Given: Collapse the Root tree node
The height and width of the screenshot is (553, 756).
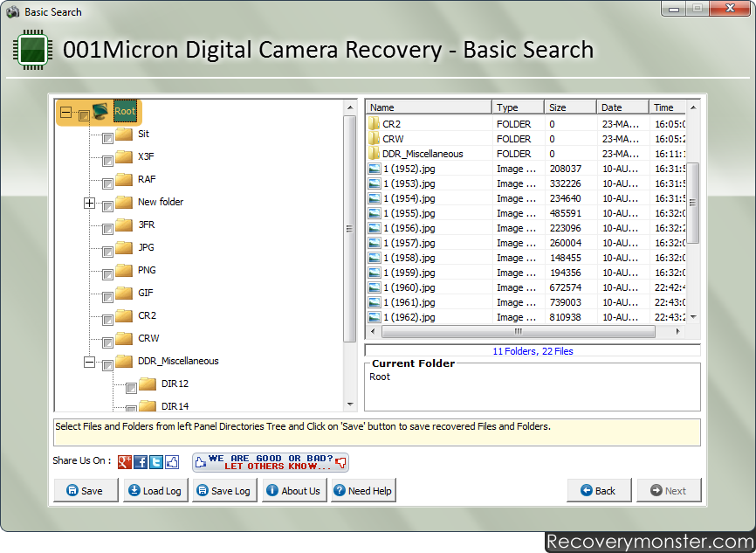Looking at the screenshot, I should [x=65, y=113].
